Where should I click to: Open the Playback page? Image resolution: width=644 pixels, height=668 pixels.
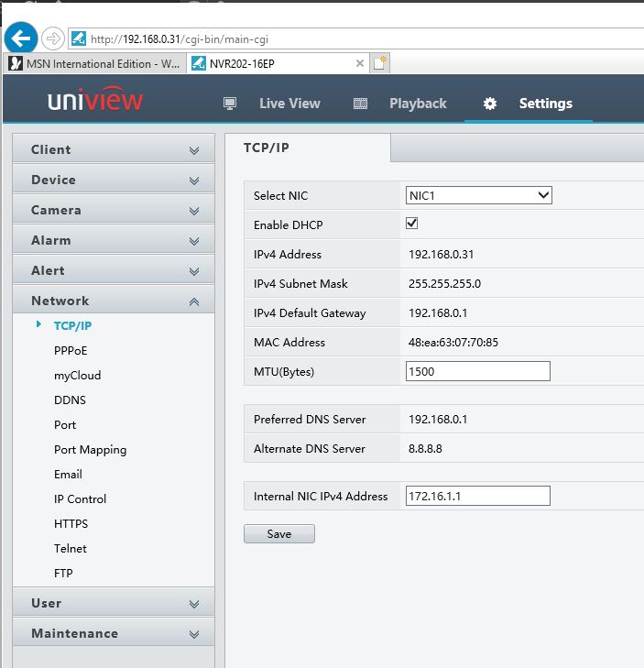(418, 104)
